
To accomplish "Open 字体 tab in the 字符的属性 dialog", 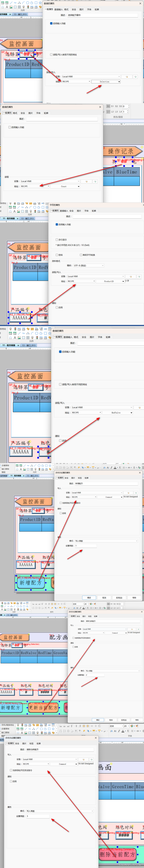I will 86,211.
